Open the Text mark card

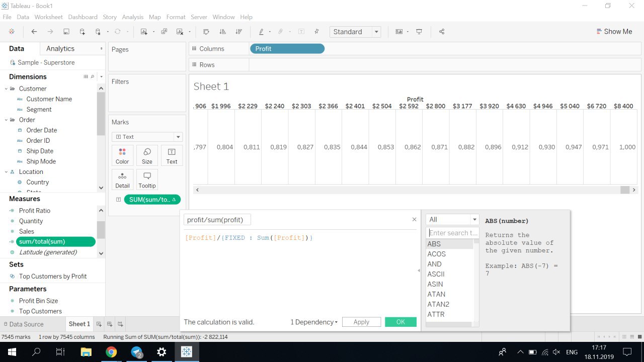click(x=172, y=156)
